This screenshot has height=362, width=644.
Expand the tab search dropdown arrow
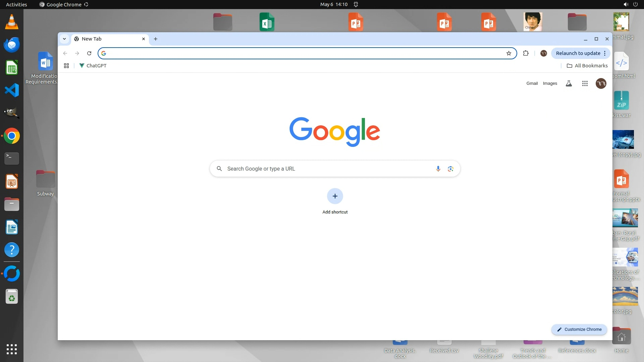[64, 39]
